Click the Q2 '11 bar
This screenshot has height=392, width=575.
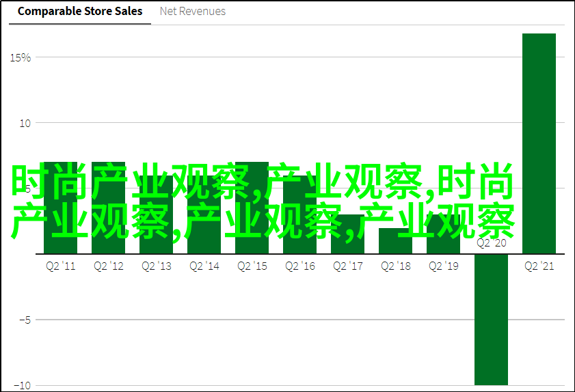pos(60,208)
